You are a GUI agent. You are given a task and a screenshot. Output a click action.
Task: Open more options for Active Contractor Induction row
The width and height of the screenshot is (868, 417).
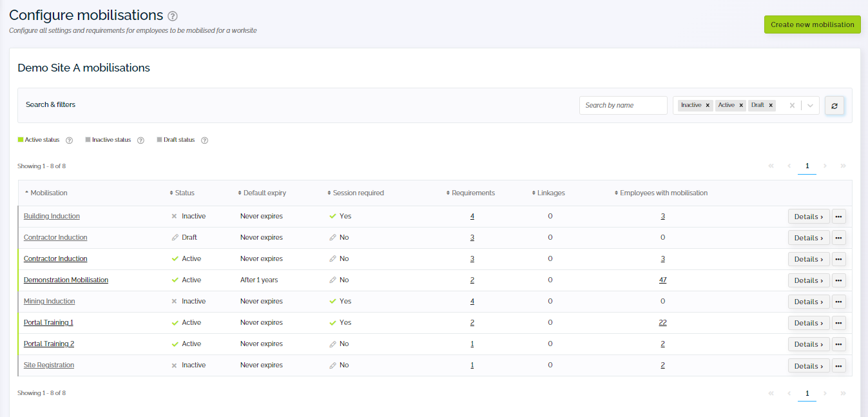click(x=838, y=259)
